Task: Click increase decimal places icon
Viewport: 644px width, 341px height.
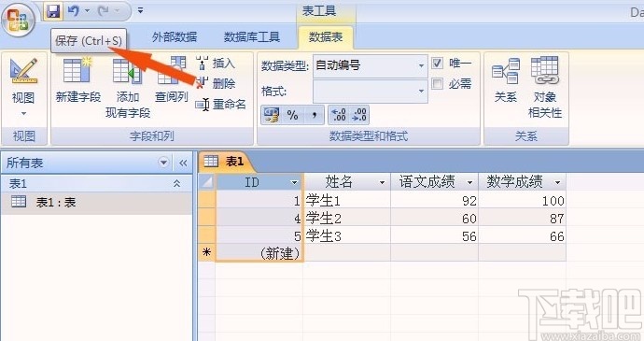Action: pos(339,115)
